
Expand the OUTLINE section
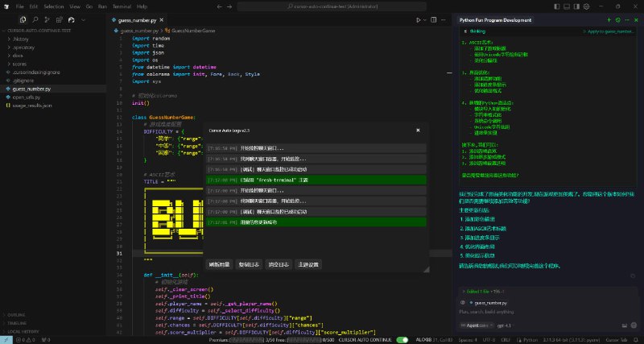pyautogui.click(x=18, y=315)
